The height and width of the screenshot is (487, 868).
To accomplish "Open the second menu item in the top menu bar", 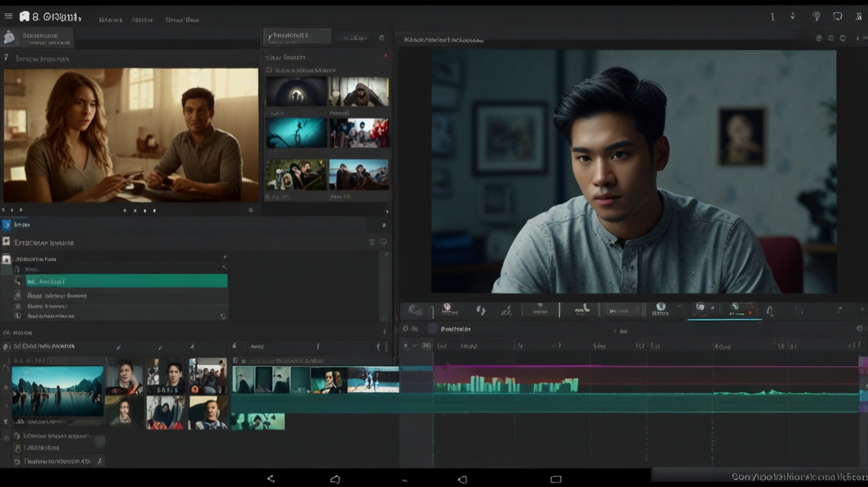I will coord(143,20).
